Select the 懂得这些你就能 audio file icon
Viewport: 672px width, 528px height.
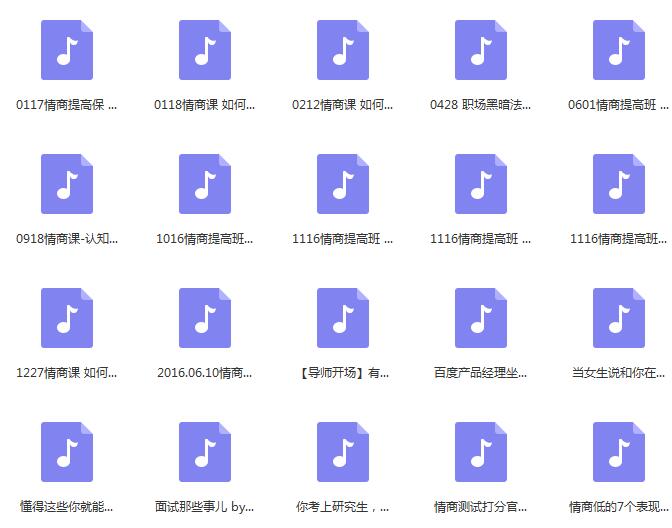click(67, 452)
